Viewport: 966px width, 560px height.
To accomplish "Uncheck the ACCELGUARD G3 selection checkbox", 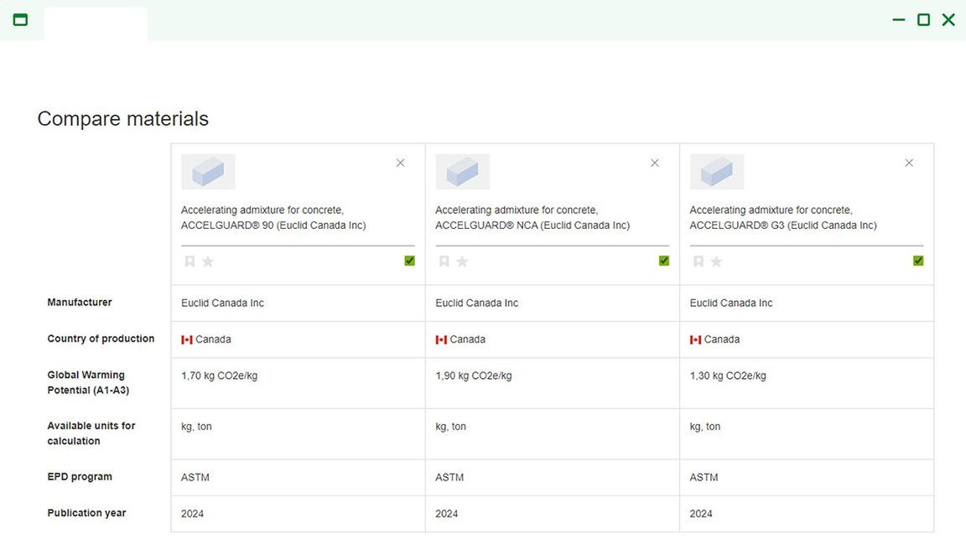I will (x=918, y=261).
